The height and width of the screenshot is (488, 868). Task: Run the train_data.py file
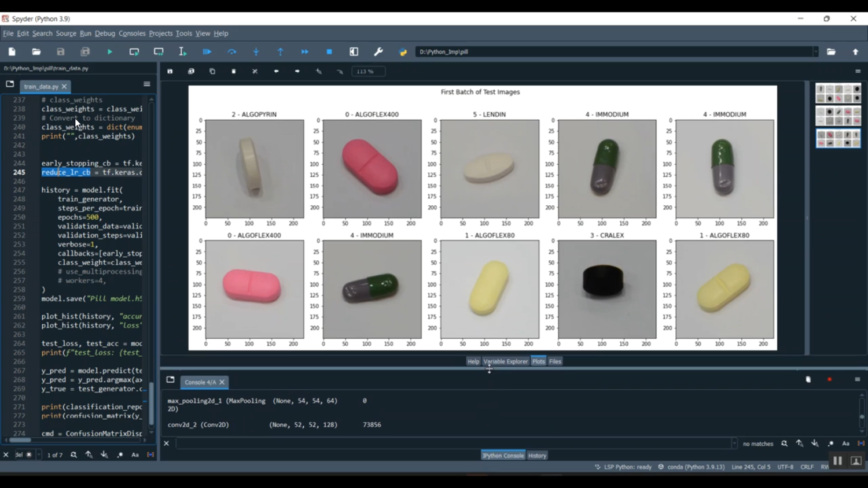(109, 51)
